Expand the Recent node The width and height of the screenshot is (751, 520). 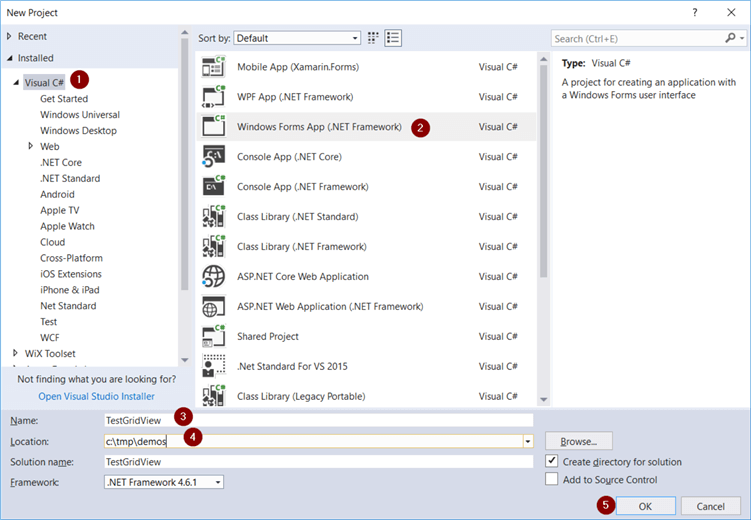(9, 36)
